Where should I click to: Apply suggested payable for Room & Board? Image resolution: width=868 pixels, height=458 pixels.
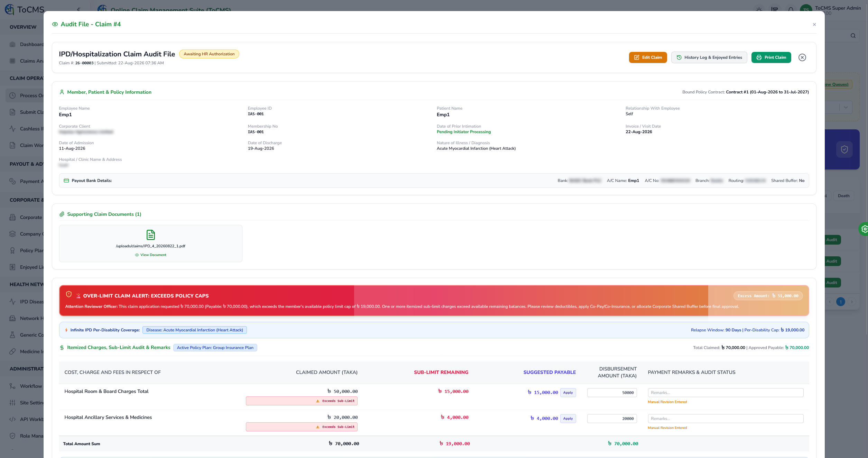click(x=568, y=393)
